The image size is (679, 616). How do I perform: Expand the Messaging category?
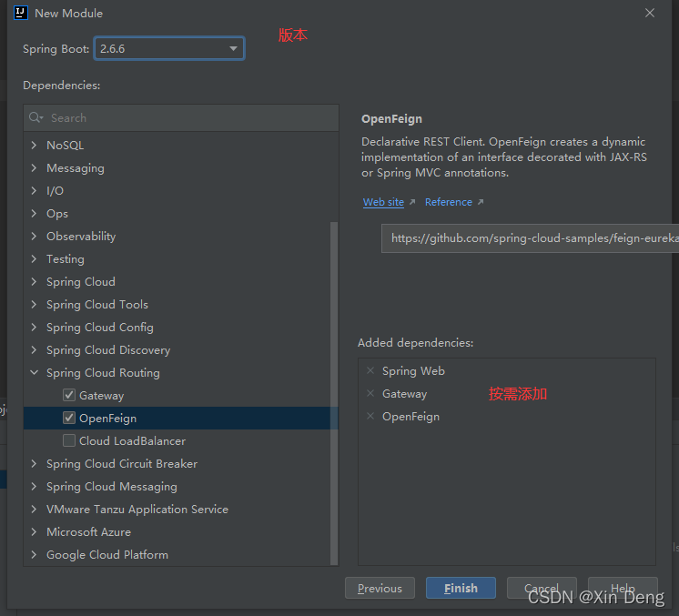point(35,168)
